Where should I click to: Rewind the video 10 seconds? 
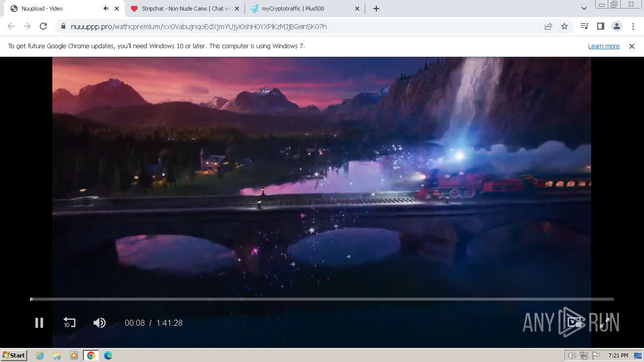click(69, 323)
